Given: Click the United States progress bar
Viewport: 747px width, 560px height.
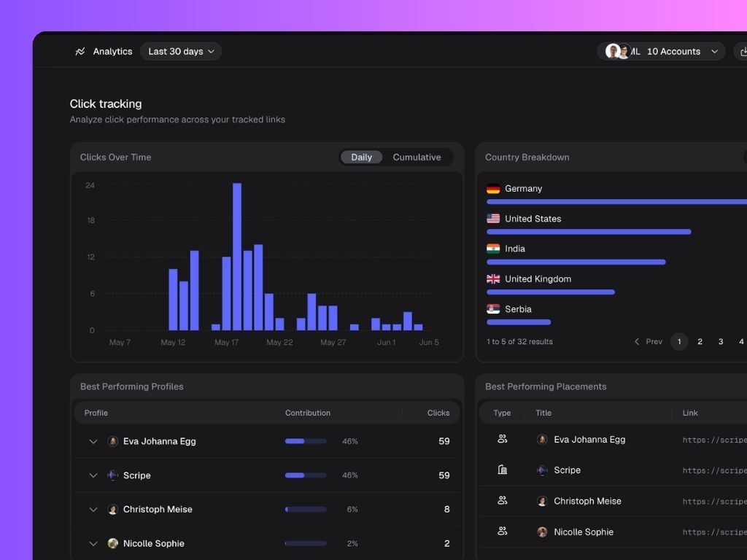Looking at the screenshot, I should 589,232.
